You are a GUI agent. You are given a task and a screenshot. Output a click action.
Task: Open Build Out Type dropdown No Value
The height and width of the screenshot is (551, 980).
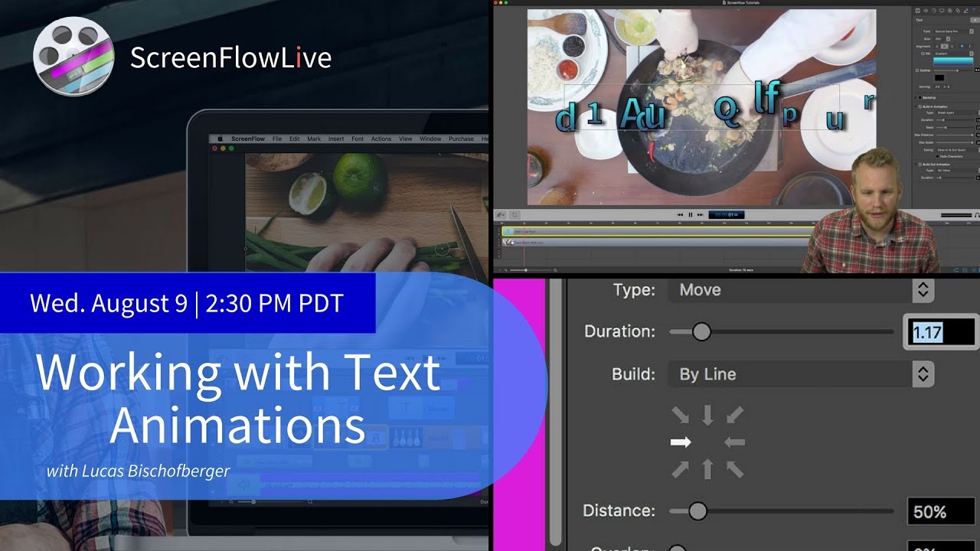[x=958, y=171]
